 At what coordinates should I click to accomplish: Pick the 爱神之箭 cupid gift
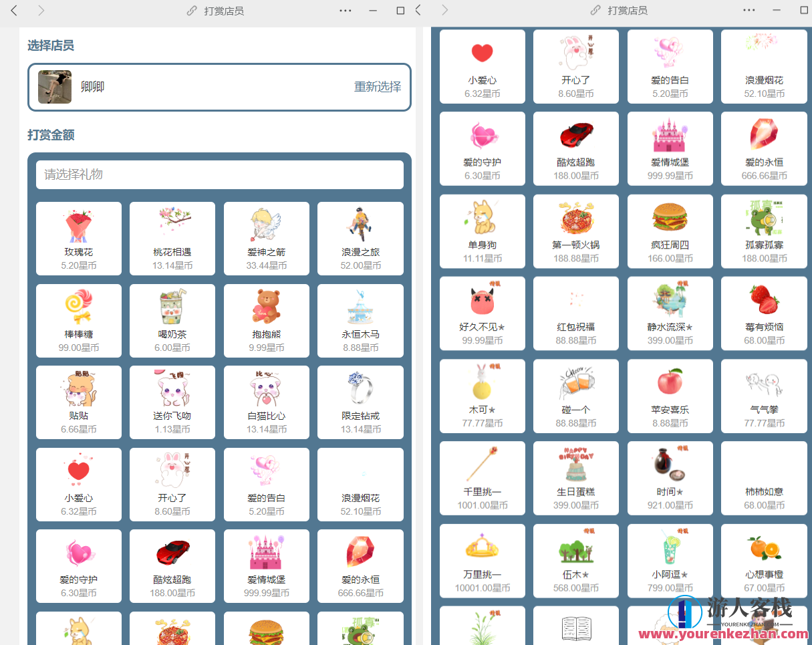tap(267, 239)
